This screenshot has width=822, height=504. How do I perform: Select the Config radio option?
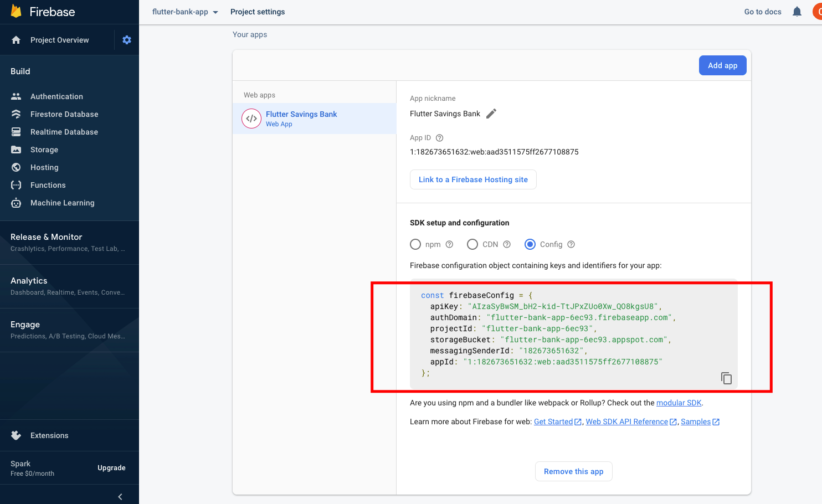(530, 244)
